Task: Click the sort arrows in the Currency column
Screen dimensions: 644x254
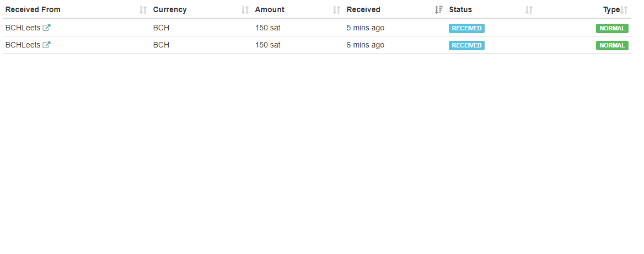Action: [x=245, y=10]
